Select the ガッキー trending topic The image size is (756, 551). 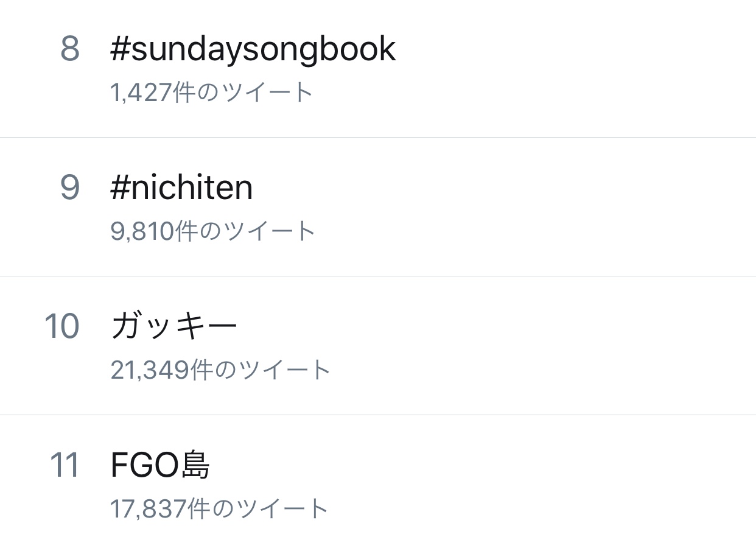(173, 326)
